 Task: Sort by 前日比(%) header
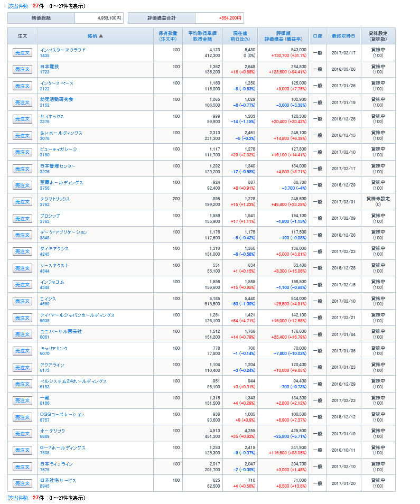point(240,39)
